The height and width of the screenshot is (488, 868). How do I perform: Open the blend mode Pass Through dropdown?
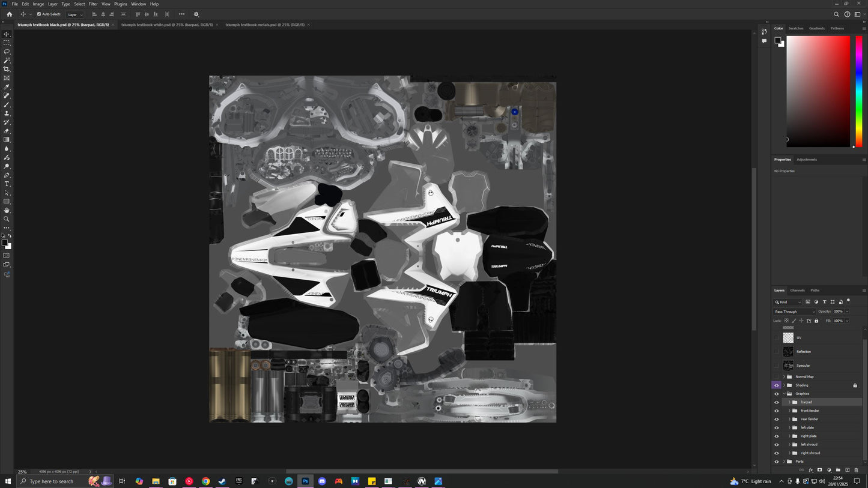(795, 312)
